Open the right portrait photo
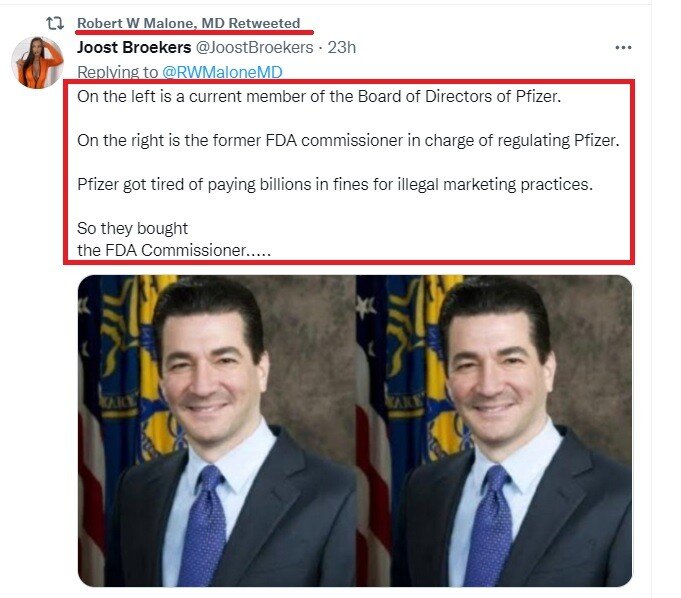681x598 pixels. click(494, 431)
